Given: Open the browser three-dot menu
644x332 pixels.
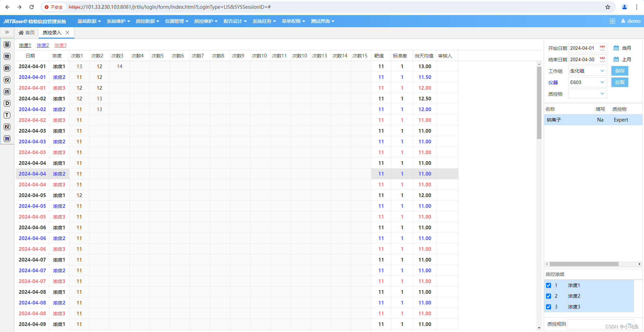Looking at the screenshot, I should click(x=637, y=7).
